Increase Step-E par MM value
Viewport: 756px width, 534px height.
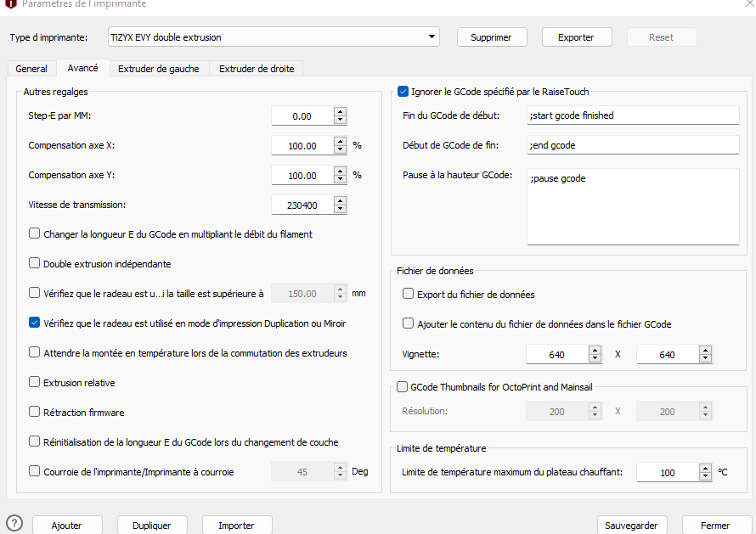[341, 111]
